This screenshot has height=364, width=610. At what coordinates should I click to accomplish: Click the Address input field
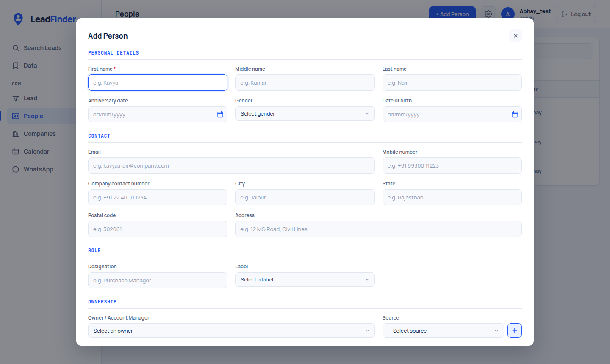pos(378,229)
